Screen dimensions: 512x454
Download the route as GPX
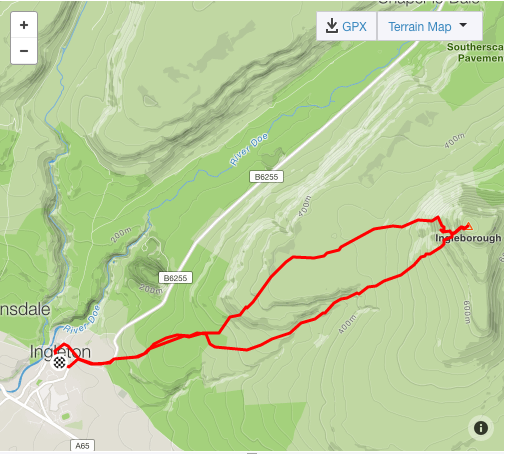346,26
